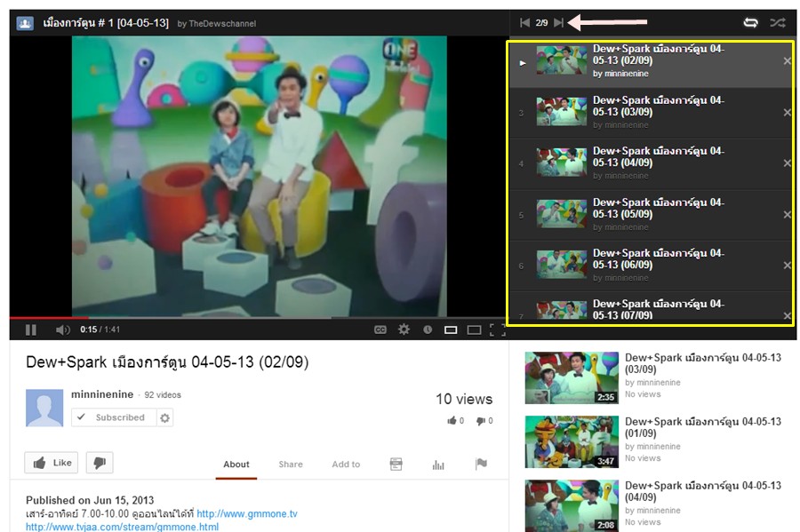800x532 pixels.
Task: Click inside the video player frame
Action: tap(260, 176)
